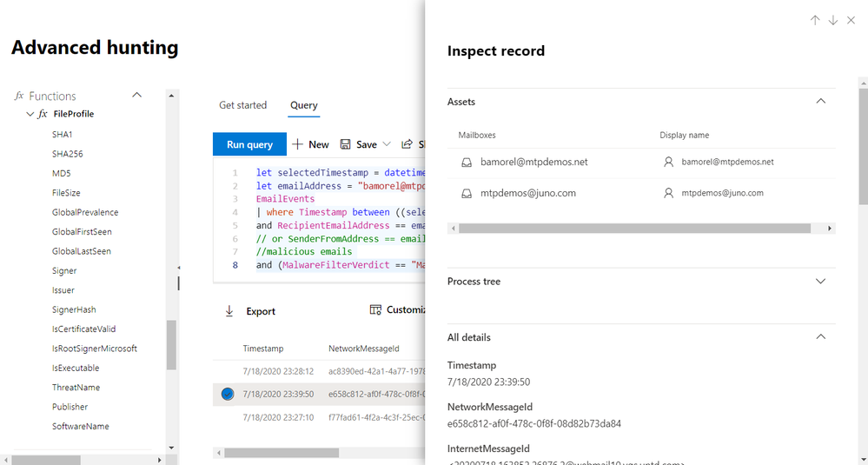868x465 pixels.
Task: Click the bamorel@mtpdemos.net mailbox icon
Action: (467, 162)
